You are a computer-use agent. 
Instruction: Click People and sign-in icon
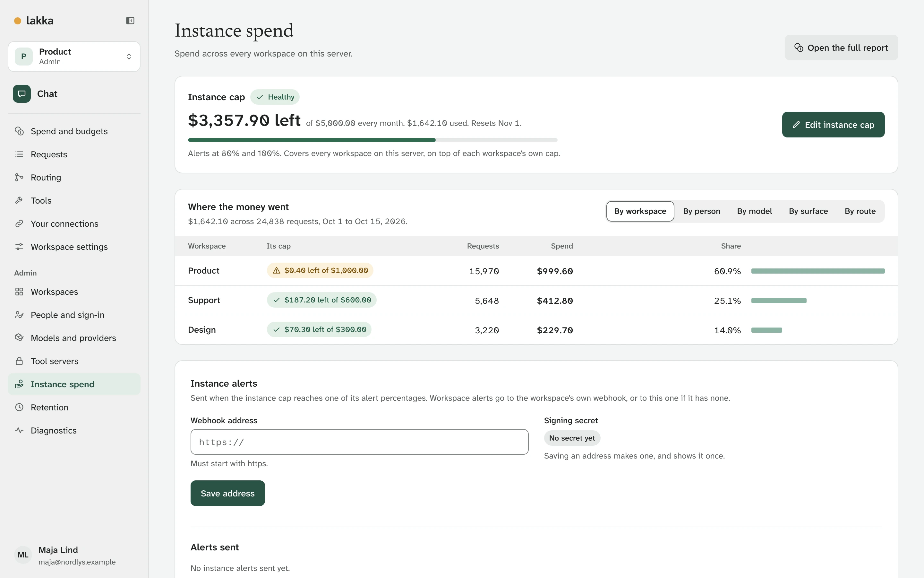point(19,315)
